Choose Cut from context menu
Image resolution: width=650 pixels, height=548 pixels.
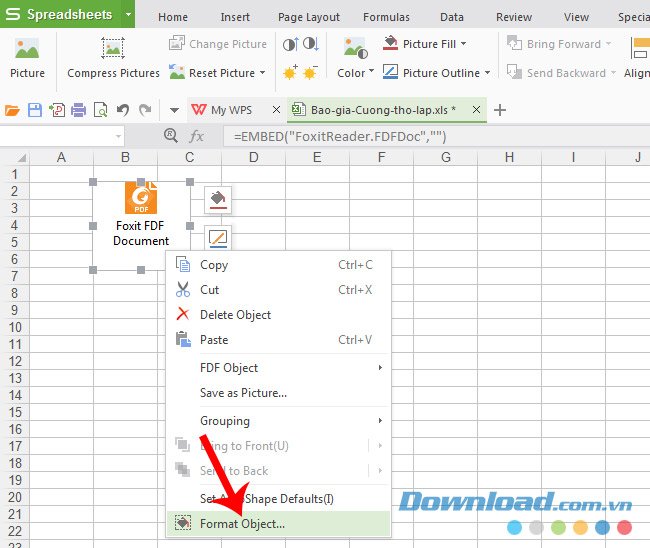pos(278,290)
